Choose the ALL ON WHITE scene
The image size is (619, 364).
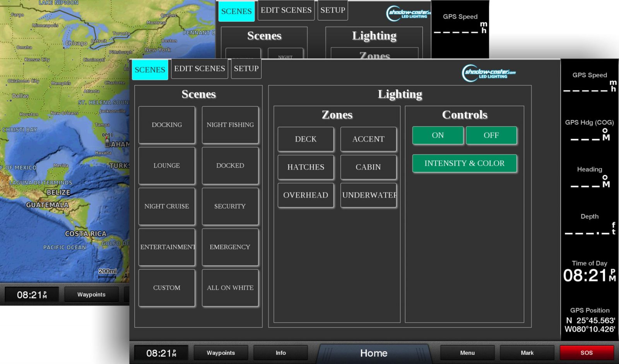pyautogui.click(x=230, y=287)
